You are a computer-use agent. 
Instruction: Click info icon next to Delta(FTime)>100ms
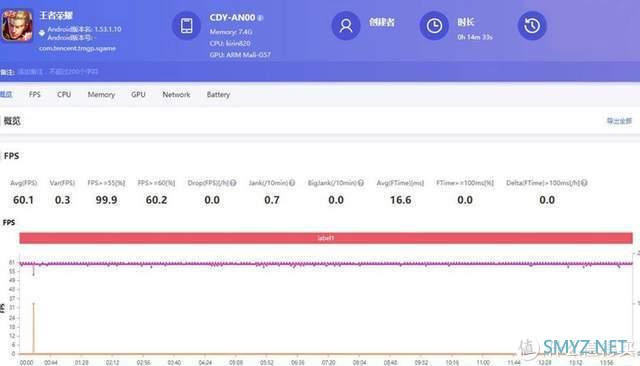(584, 183)
